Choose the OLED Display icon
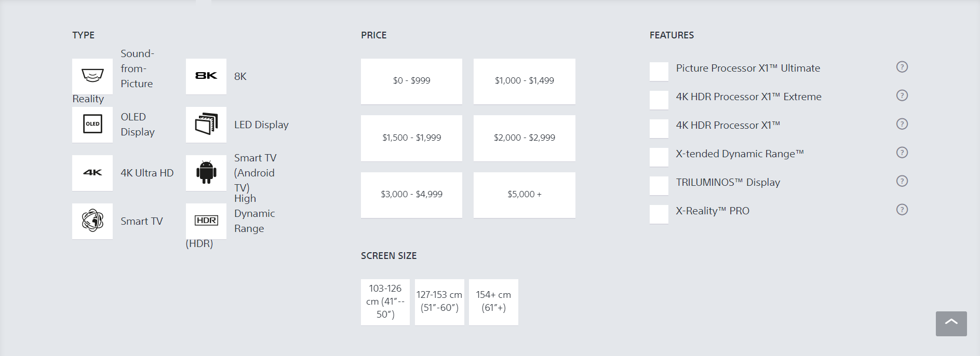980x356 pixels. point(92,125)
